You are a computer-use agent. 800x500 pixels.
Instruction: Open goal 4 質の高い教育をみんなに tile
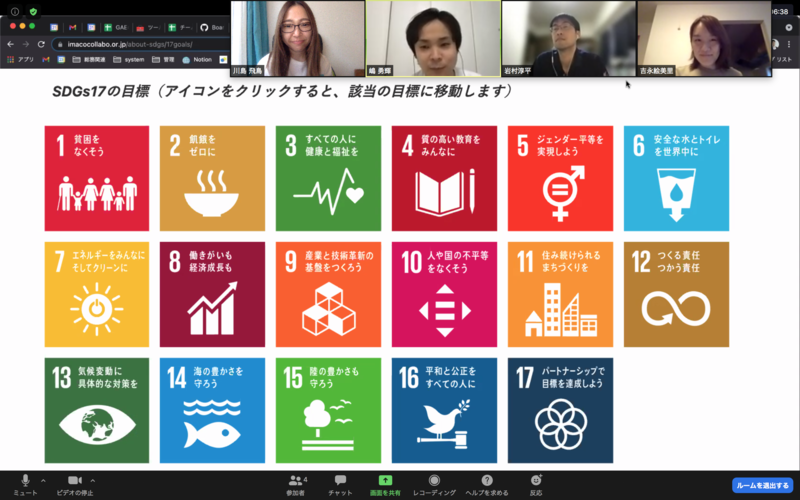tap(444, 179)
